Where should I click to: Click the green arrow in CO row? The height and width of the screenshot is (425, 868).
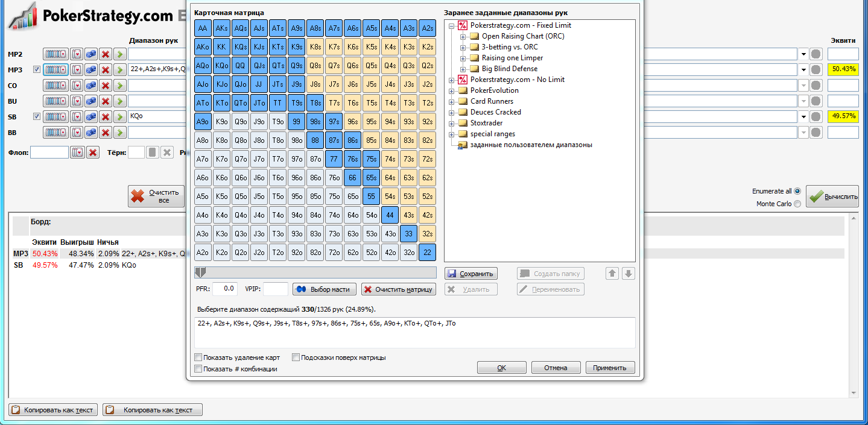click(119, 86)
